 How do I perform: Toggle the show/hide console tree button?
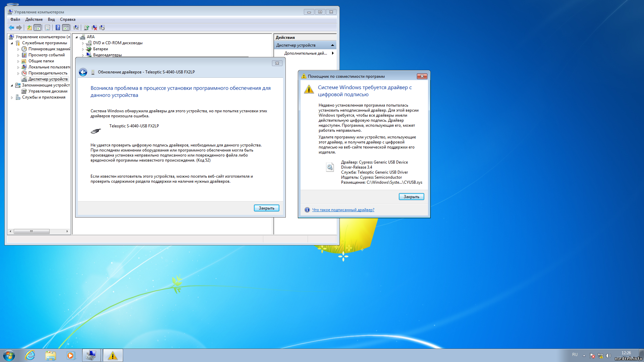(x=38, y=28)
